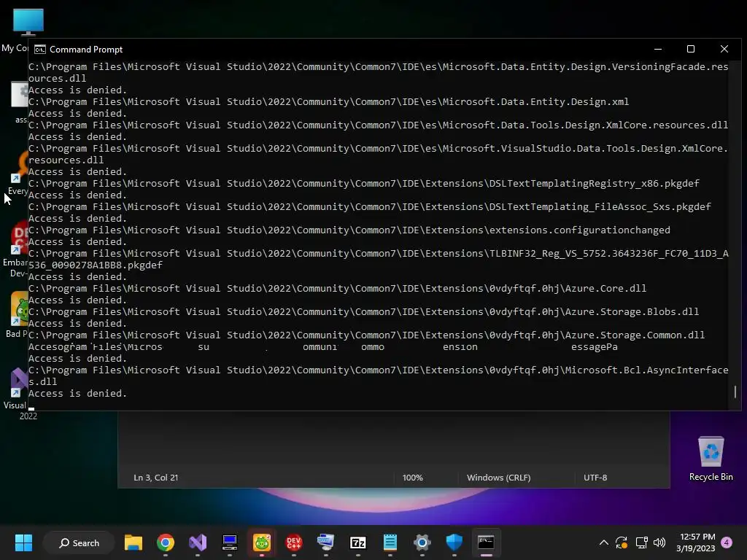This screenshot has height=560, width=747.
Task: Maximize the Command Prompt window
Action: click(691, 49)
